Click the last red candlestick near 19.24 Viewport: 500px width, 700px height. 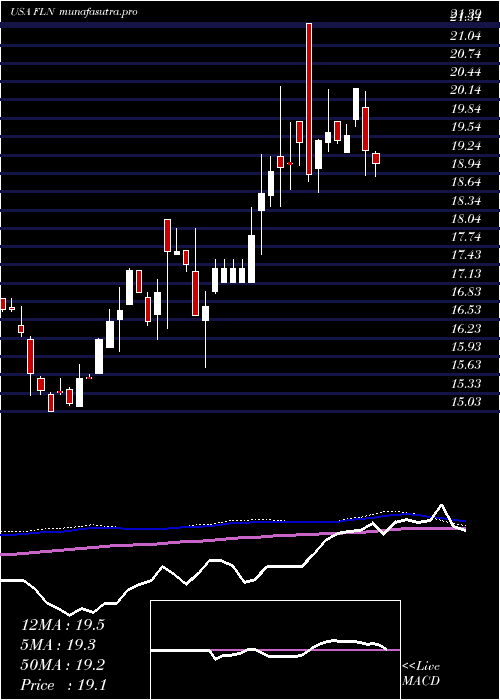tap(376, 158)
